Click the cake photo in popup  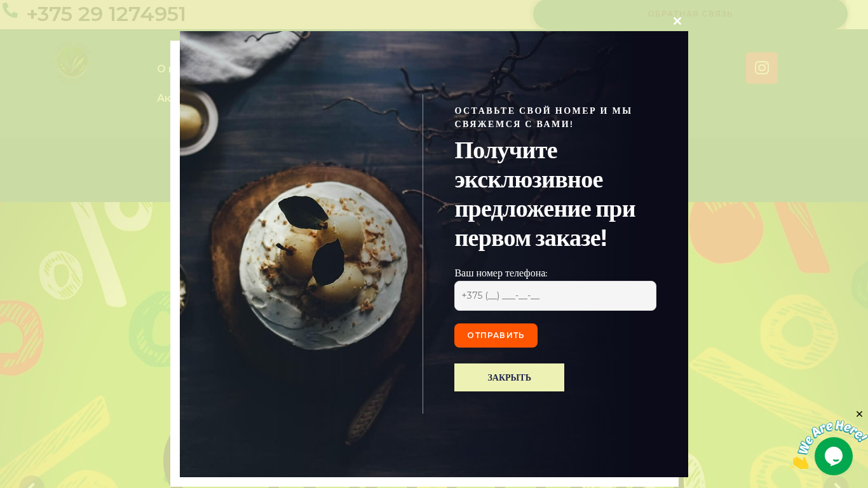coord(301,254)
